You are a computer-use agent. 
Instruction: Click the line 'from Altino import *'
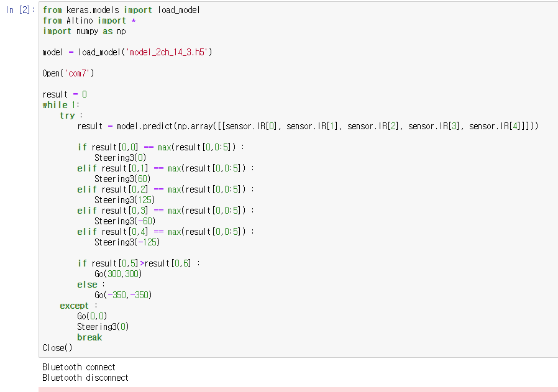[89, 21]
